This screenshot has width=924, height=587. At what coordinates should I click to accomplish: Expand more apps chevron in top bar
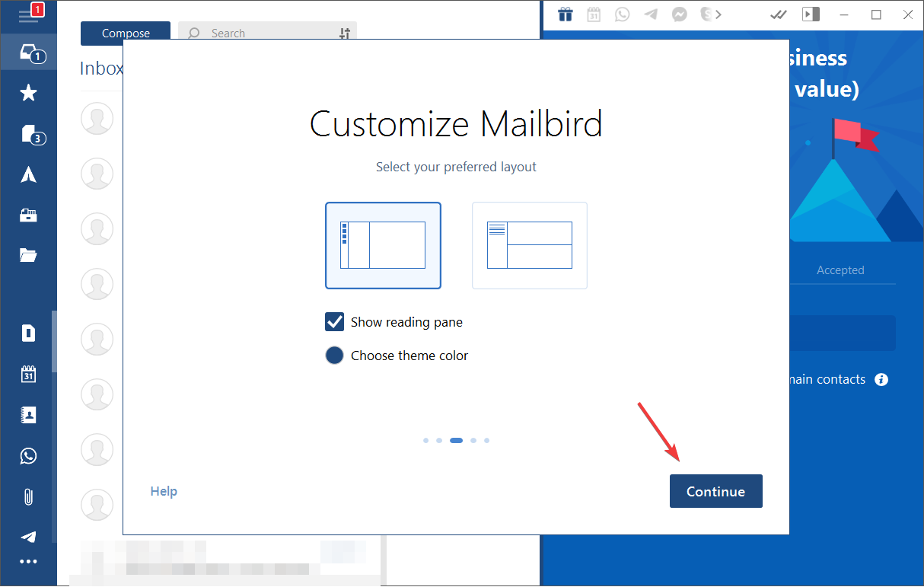(x=718, y=14)
